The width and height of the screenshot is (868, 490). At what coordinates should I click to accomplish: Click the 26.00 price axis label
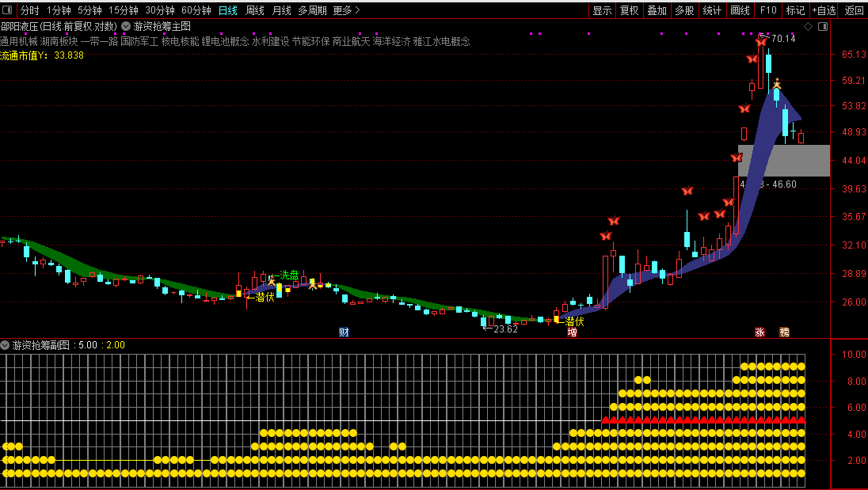[854, 302]
